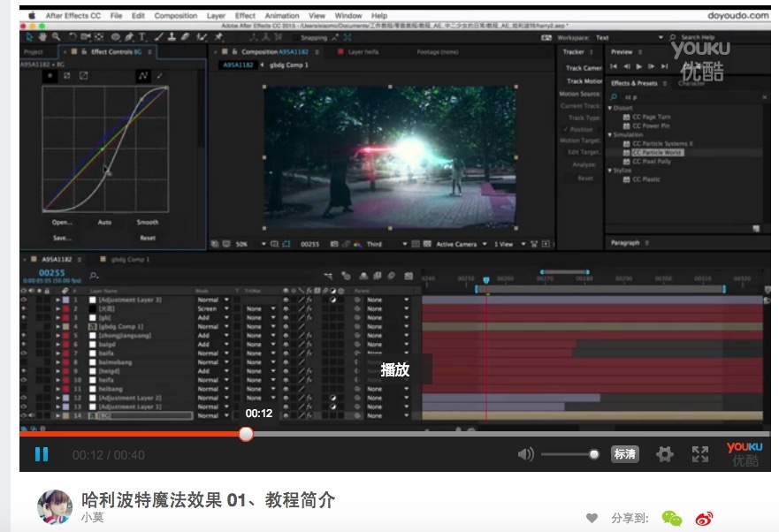Open the Workspace Text dropdown

[630, 38]
